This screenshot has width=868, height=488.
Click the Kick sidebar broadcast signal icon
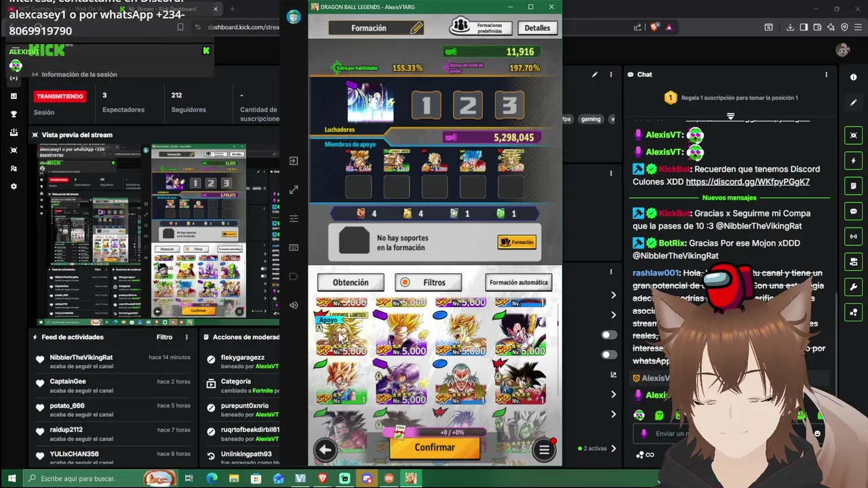[854, 237]
